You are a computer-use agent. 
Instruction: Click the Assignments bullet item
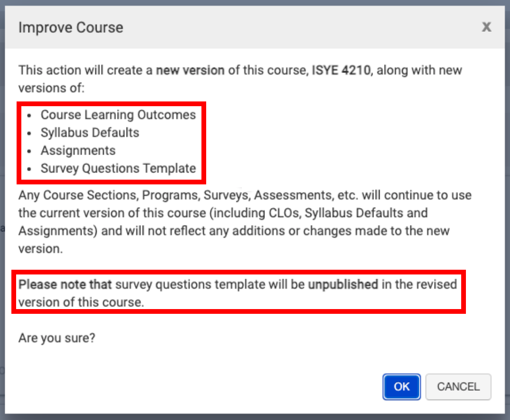click(x=78, y=151)
